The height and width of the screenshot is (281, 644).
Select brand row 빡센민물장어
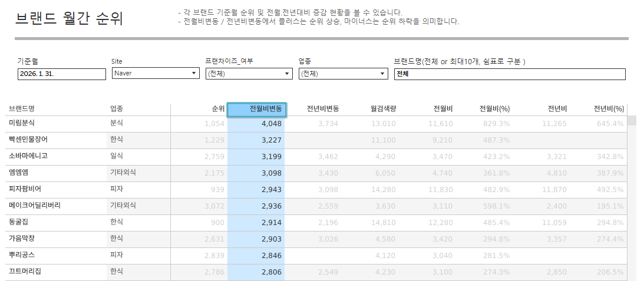[28, 140]
